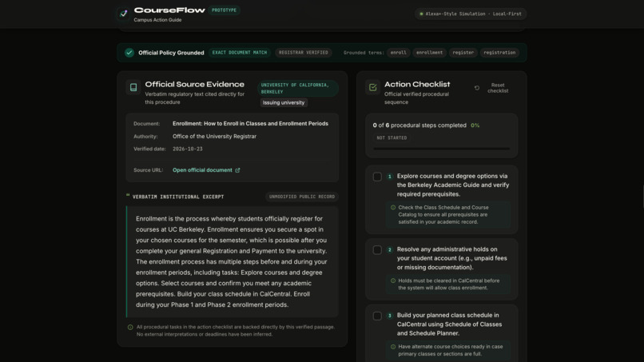
Task: Click the CourseFlow title text
Action: tap(169, 10)
